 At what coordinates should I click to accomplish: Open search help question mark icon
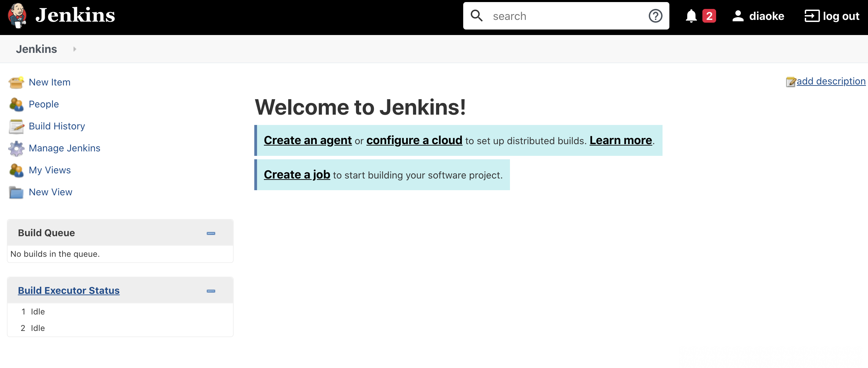[655, 16]
